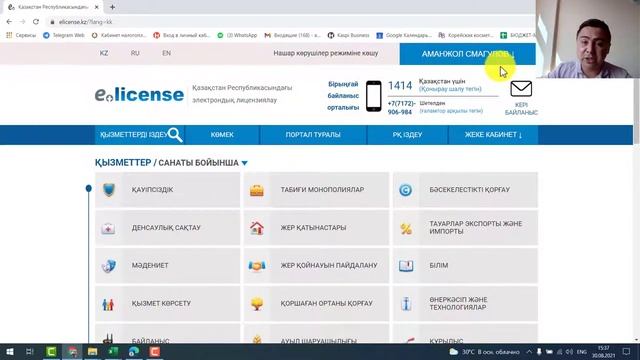
Task: Open a new browser tab with plus
Action: (x=112, y=7)
